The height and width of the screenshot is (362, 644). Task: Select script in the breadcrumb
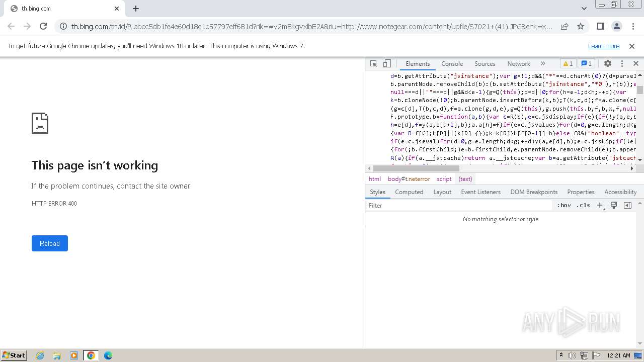point(444,179)
